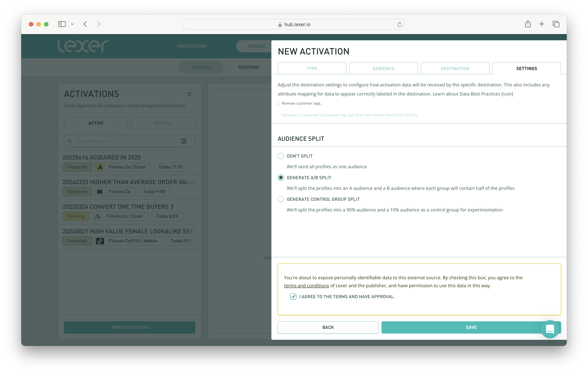Switch to the Activate sub-navigation
The image size is (588, 374).
201,67
